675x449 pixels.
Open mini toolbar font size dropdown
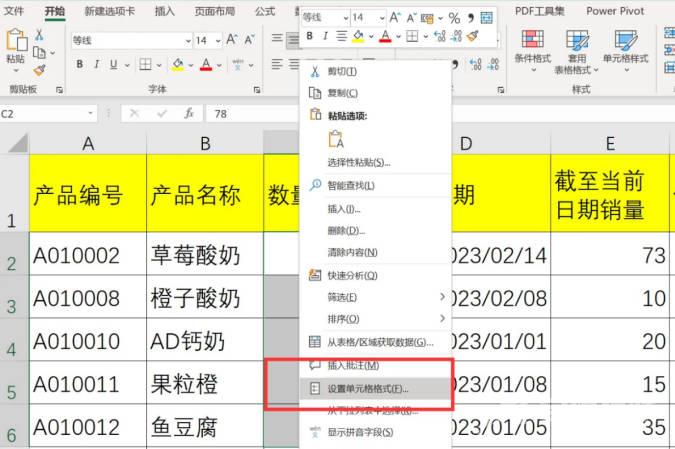coord(382,18)
